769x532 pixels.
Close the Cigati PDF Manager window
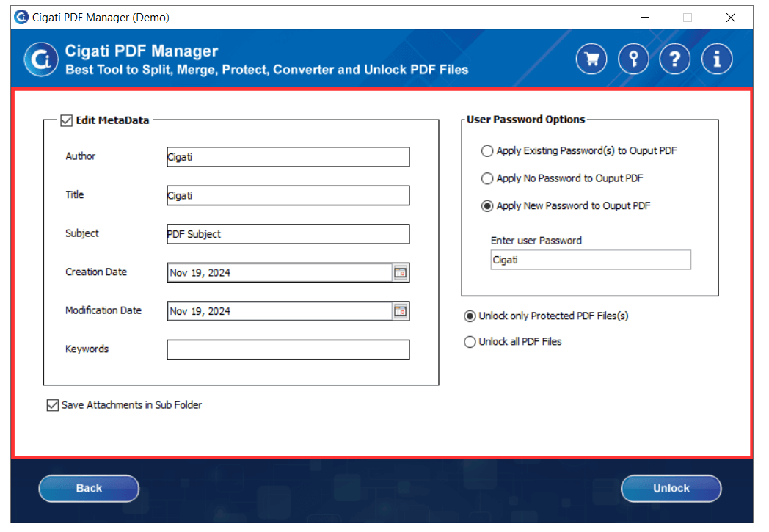[730, 18]
